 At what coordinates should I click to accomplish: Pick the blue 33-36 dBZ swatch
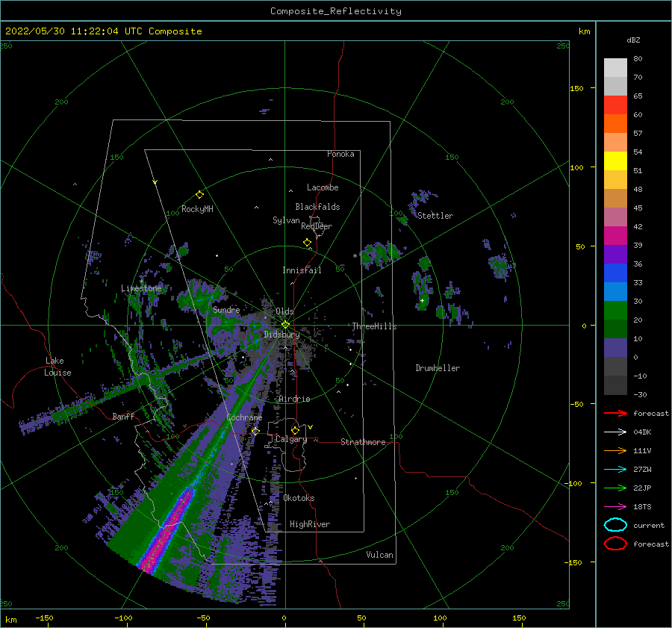coord(615,273)
